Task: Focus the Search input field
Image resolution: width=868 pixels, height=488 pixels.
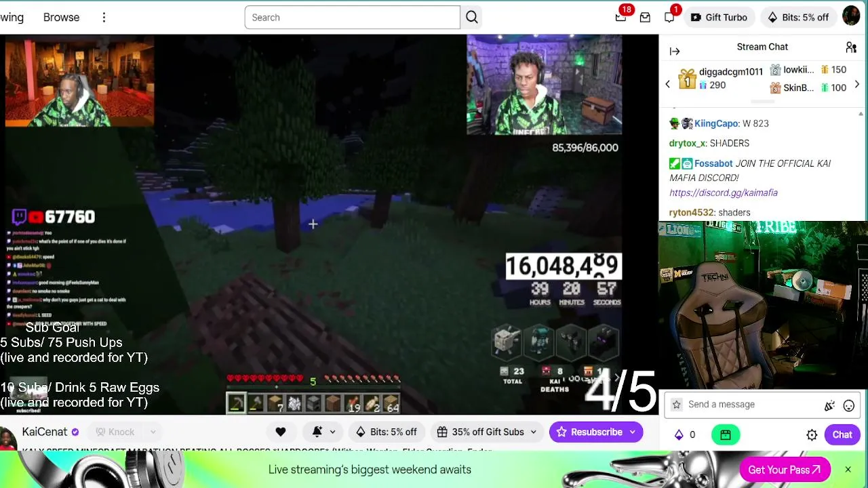Action: tap(353, 18)
